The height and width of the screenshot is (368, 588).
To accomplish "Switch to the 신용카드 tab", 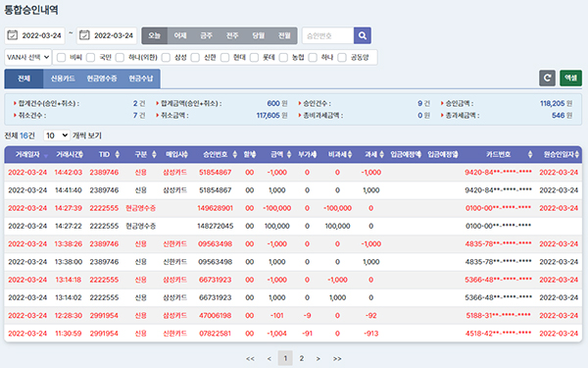I will coord(63,79).
